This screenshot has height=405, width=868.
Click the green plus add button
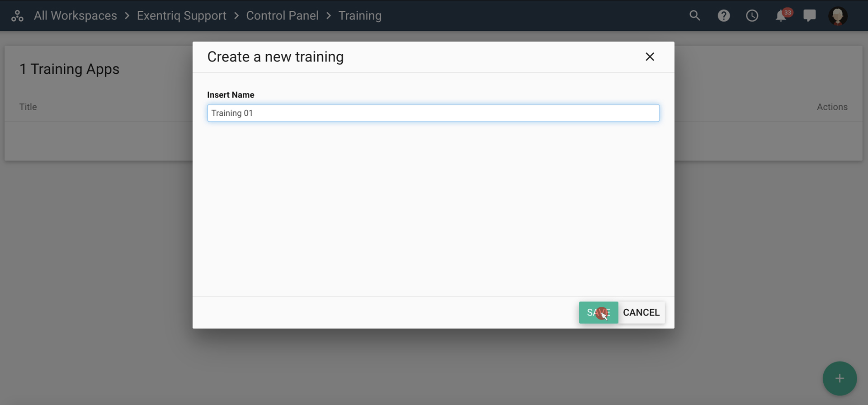pyautogui.click(x=839, y=378)
